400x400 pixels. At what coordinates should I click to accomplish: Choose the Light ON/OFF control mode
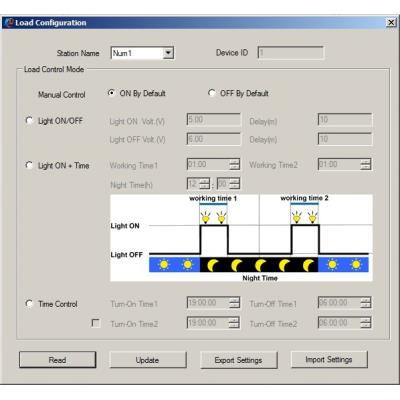pyautogui.click(x=29, y=120)
